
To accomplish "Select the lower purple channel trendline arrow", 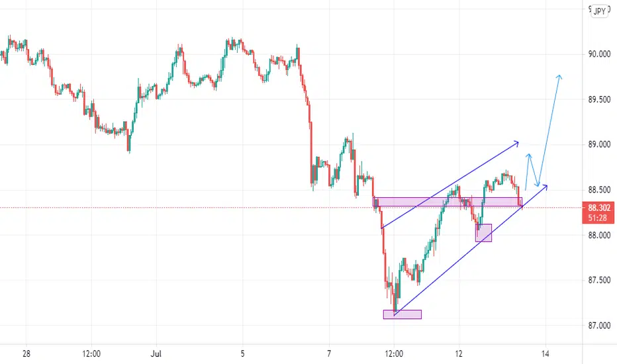I will tap(470, 250).
